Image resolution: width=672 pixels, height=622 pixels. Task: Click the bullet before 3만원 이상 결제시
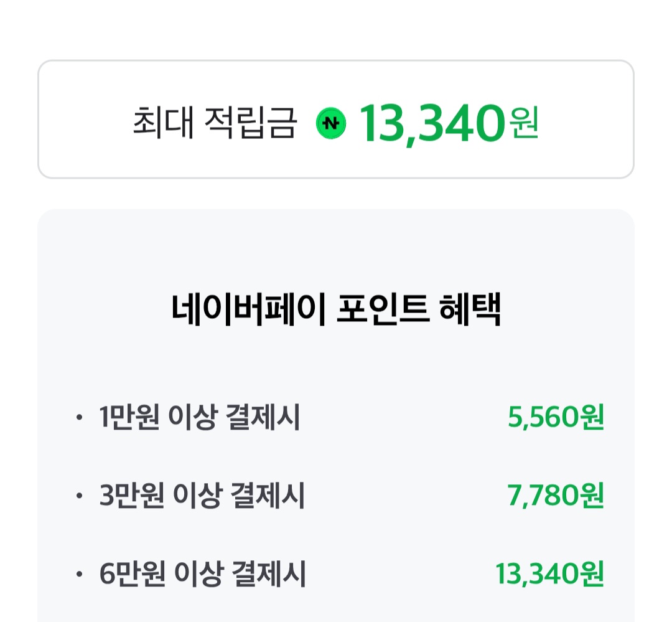(x=78, y=497)
